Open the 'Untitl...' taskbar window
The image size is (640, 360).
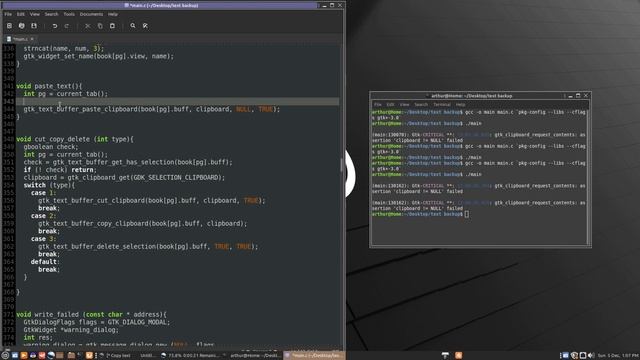point(147,356)
